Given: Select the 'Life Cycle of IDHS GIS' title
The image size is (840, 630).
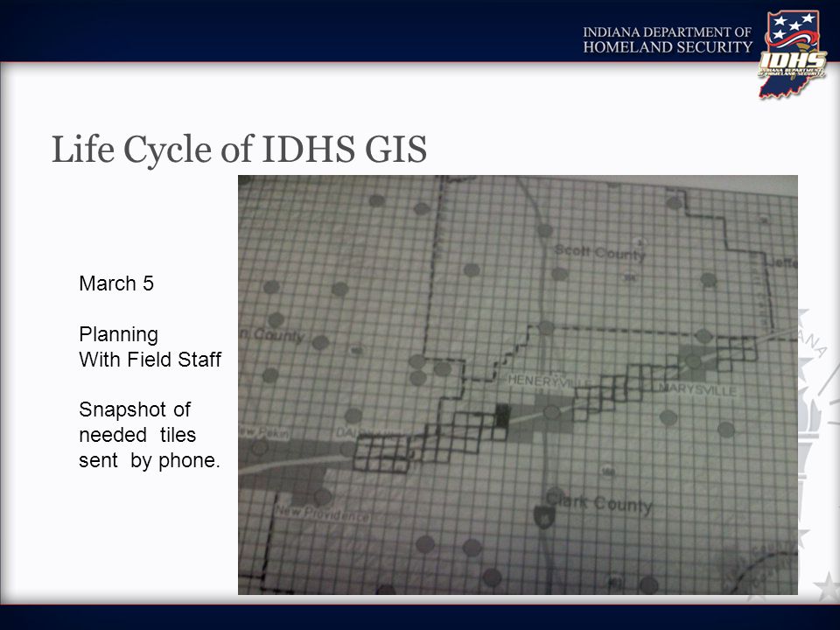Looking at the screenshot, I should tap(239, 149).
